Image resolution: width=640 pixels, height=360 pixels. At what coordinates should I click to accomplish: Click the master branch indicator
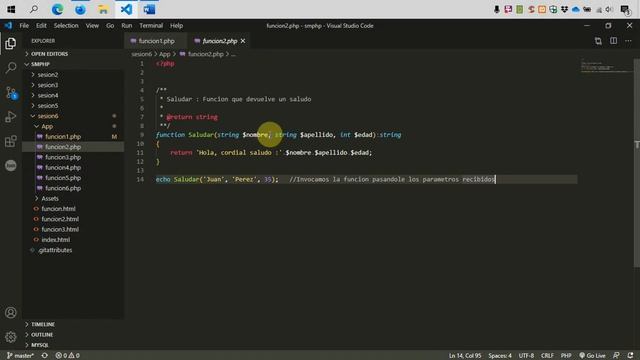[20, 356]
